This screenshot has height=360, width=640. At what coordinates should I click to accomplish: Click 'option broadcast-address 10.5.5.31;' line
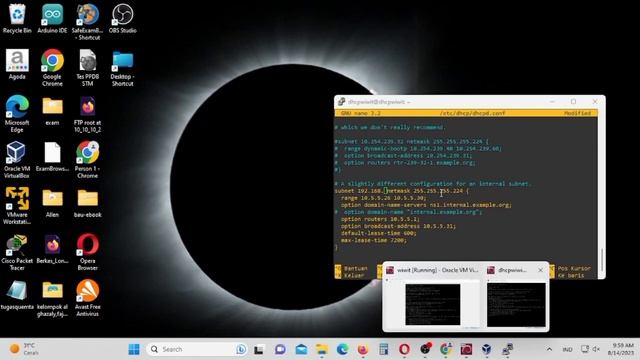[x=398, y=226]
